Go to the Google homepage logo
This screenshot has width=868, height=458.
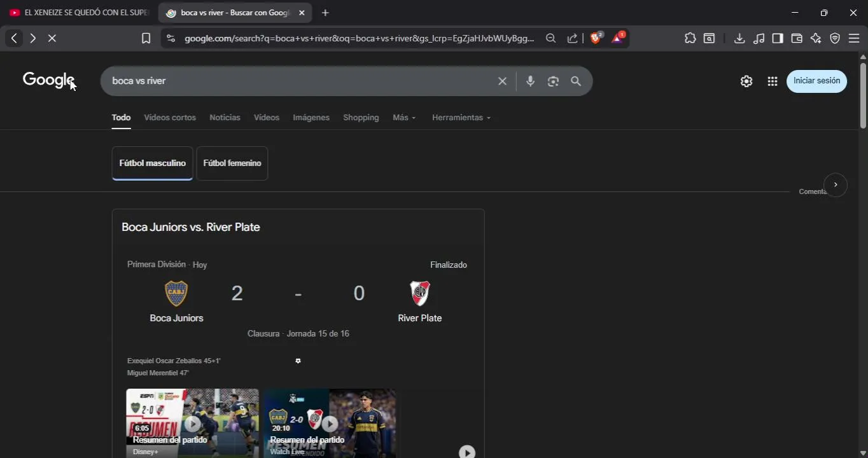click(49, 80)
